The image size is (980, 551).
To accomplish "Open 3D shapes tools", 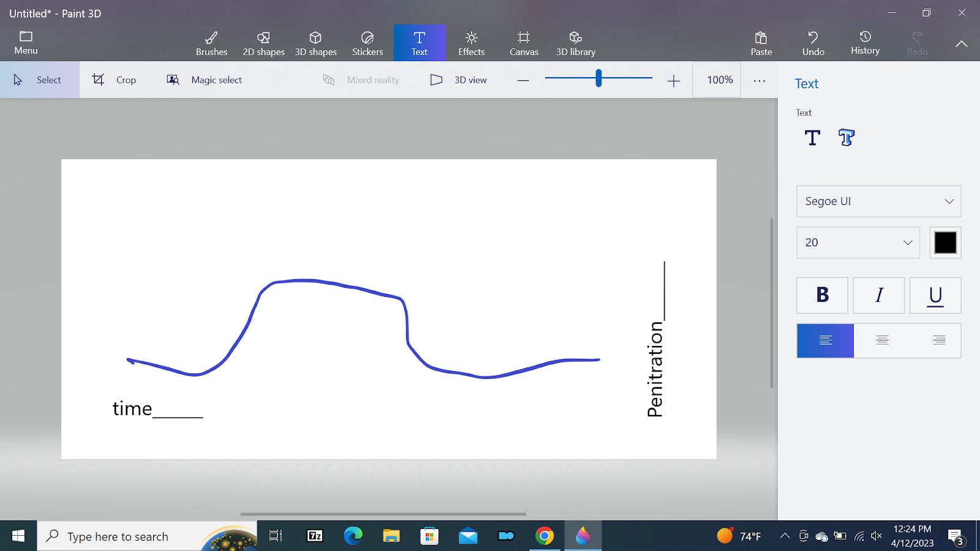I will point(315,43).
